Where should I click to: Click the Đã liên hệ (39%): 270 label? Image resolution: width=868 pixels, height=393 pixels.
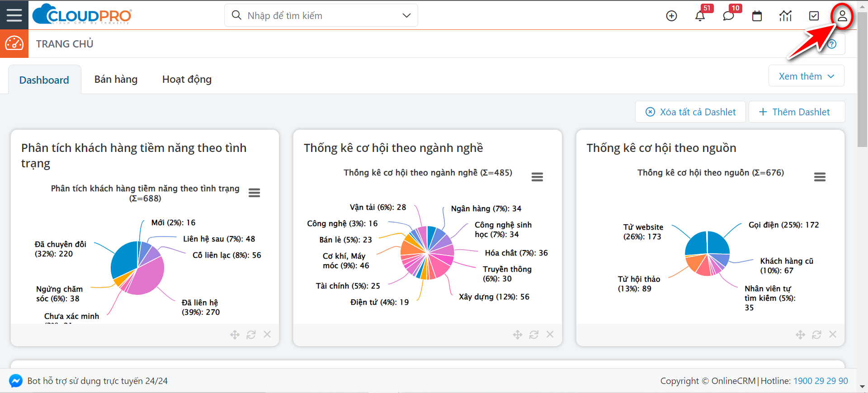point(200,307)
